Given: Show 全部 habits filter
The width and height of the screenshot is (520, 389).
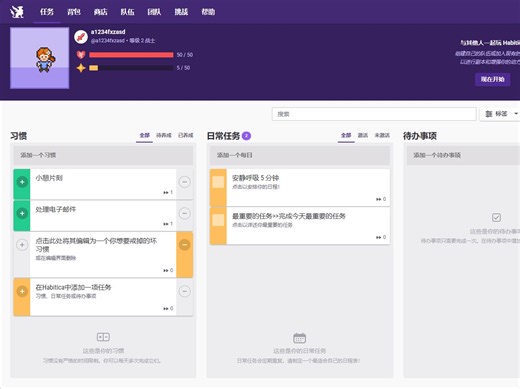Looking at the screenshot, I should click(144, 135).
